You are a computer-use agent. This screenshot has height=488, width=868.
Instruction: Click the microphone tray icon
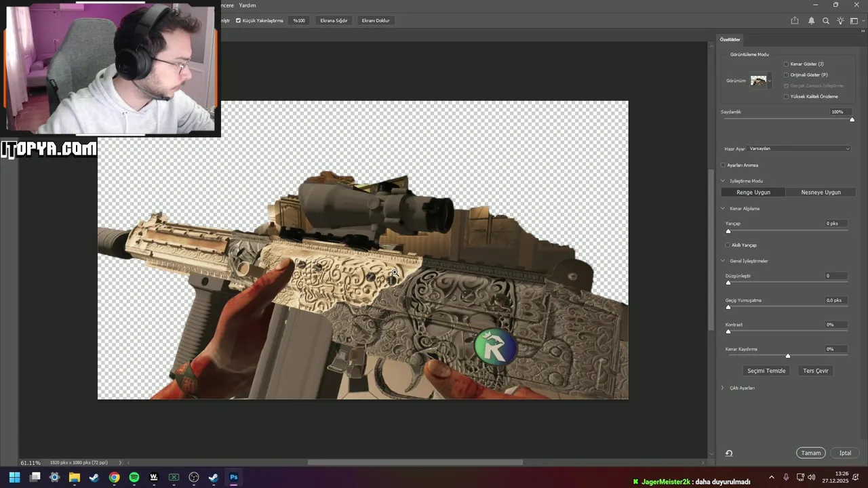pyautogui.click(x=786, y=477)
